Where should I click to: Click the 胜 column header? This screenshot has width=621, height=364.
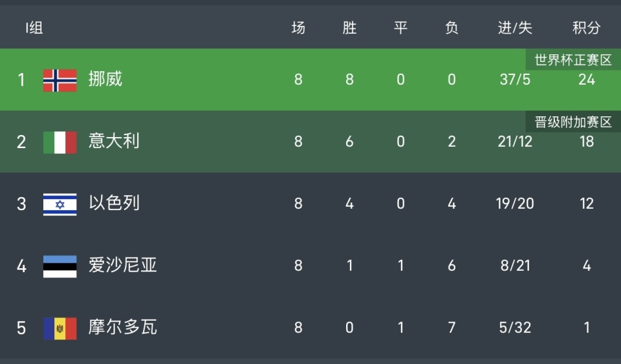(x=349, y=28)
